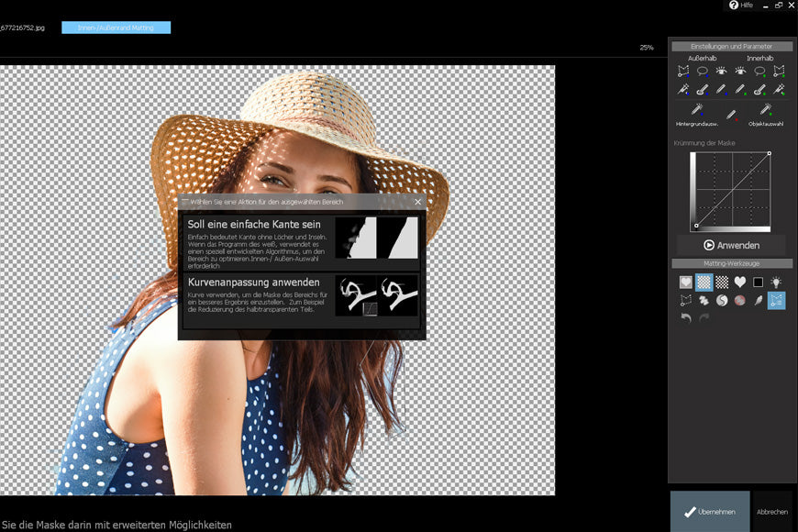Toggle the Innerhalb eye visibility icon
The height and width of the screenshot is (532, 798).
[x=740, y=71]
